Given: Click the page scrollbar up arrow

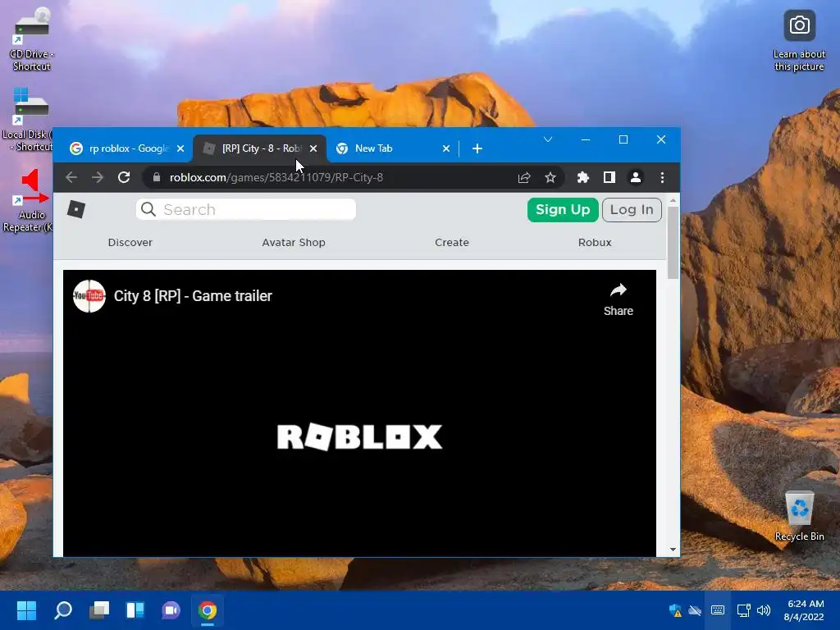Looking at the screenshot, I should click(673, 200).
